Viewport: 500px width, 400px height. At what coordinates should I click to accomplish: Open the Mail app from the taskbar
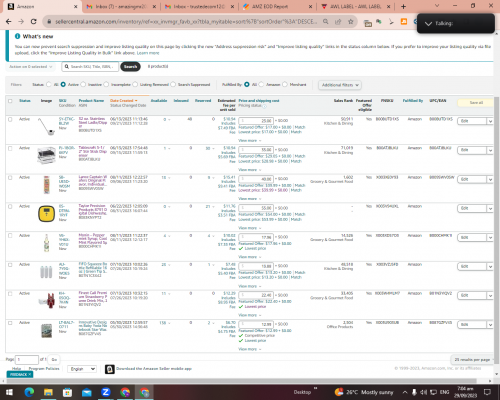click(87, 392)
